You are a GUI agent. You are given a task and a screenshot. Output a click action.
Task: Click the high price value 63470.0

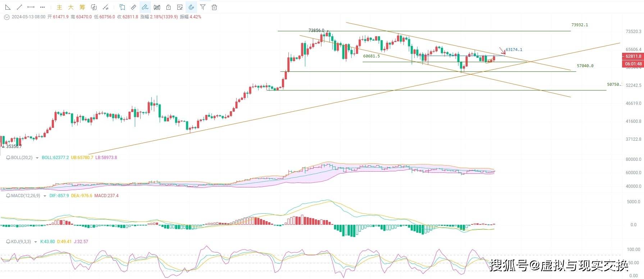(84, 17)
